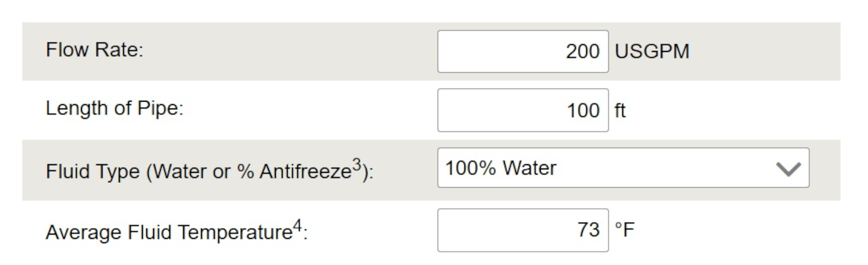This screenshot has height=265, width=868.
Task: Click the 73 value in the temperature box
Action: pos(587,230)
